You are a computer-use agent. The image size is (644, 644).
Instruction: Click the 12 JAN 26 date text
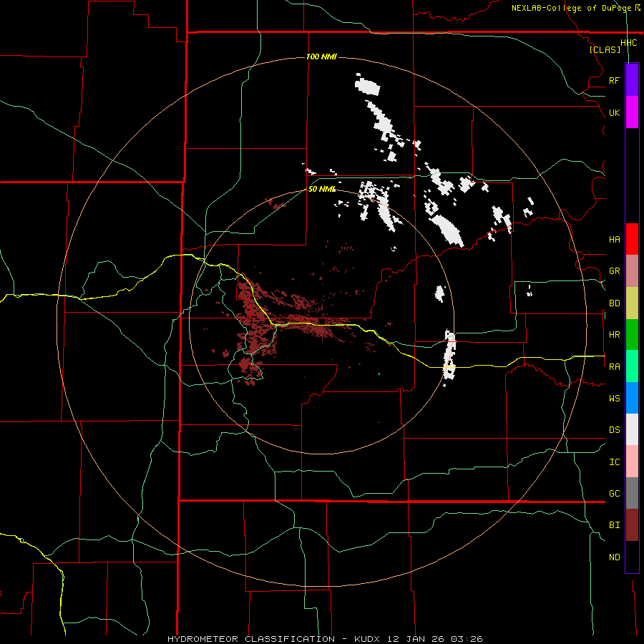416,639
